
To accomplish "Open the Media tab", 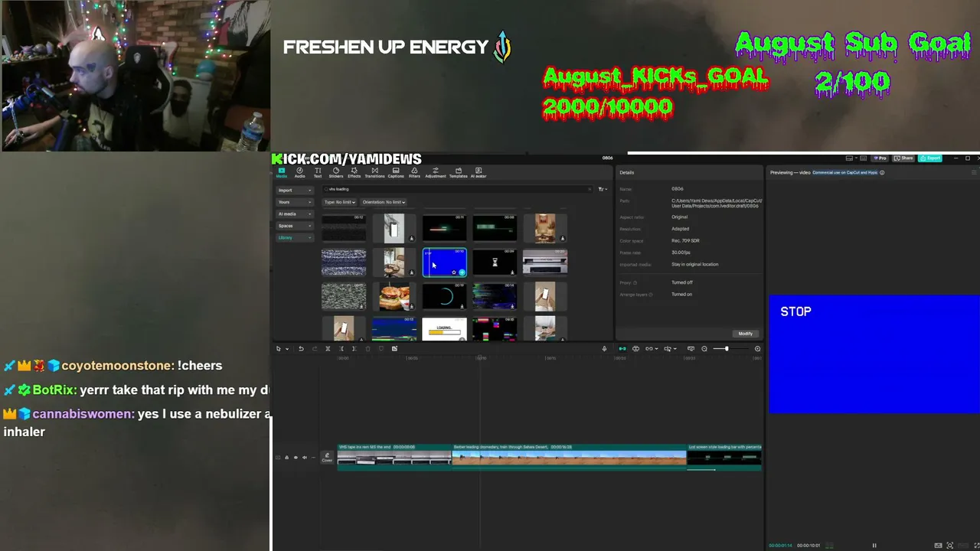I will point(282,173).
